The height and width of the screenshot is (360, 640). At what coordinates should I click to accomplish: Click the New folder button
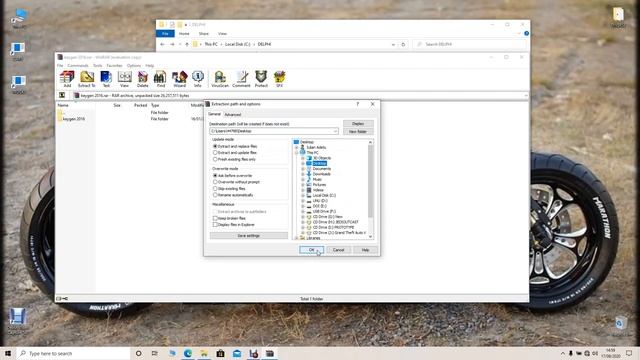click(358, 131)
